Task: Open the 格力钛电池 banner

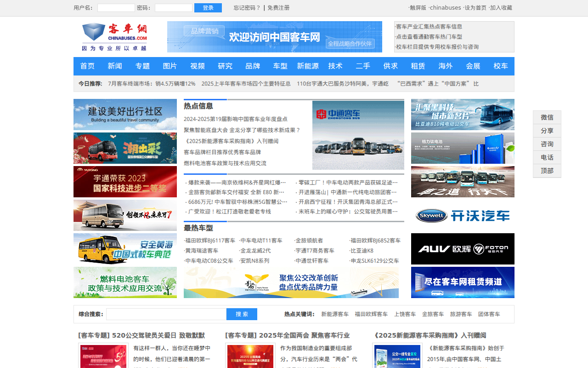Action: (463, 148)
